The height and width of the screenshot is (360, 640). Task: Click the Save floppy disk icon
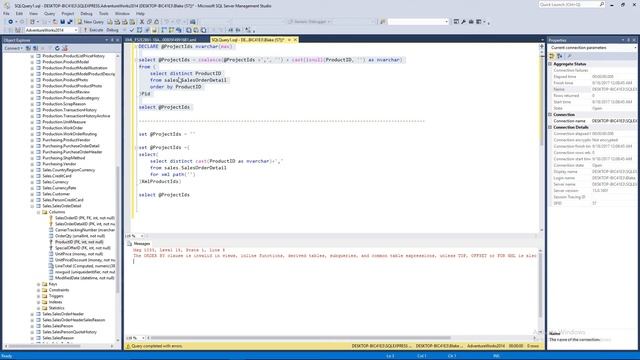tap(62, 22)
